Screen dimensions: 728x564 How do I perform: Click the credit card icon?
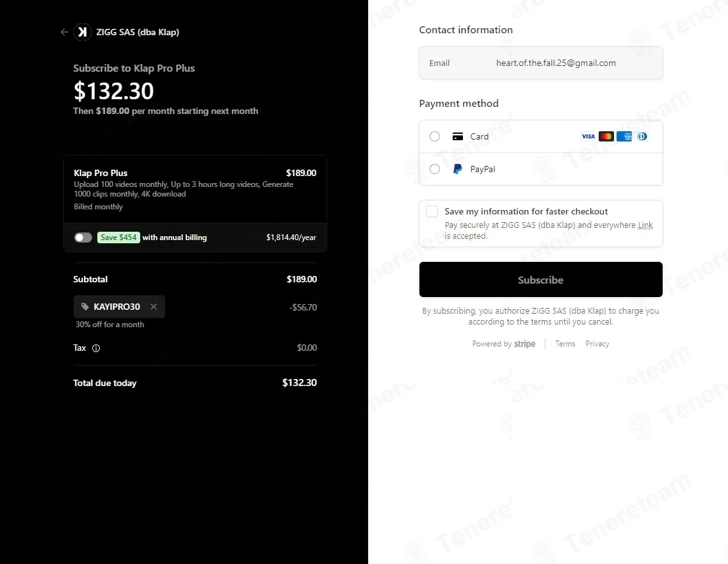click(x=458, y=136)
